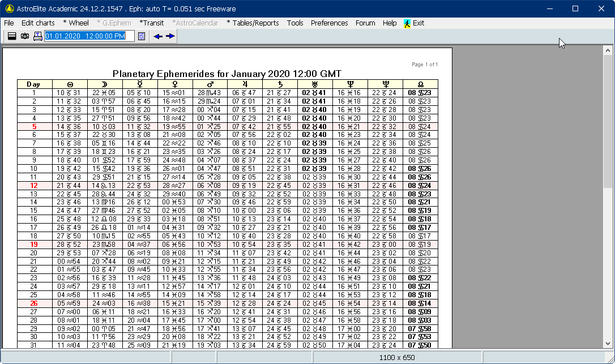This screenshot has width=615, height=364.
Task: Click the vertical scrollbar thumb
Action: click(x=608, y=122)
